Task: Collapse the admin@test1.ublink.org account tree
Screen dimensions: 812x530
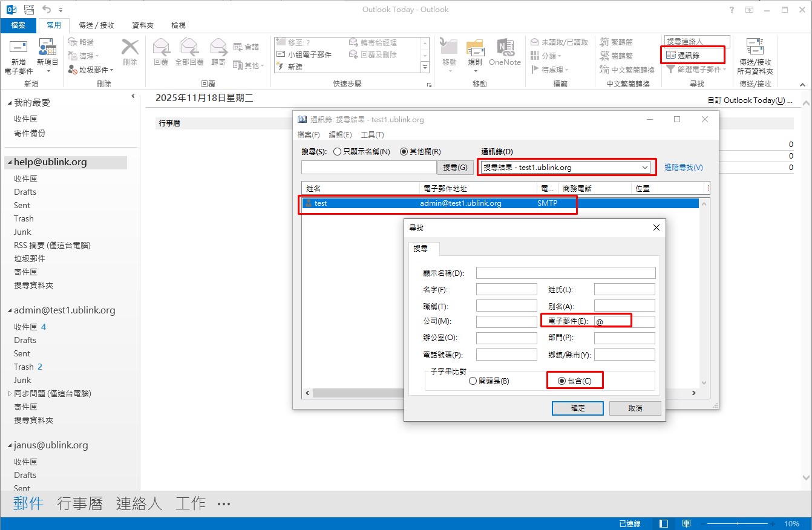Action: [x=9, y=311]
